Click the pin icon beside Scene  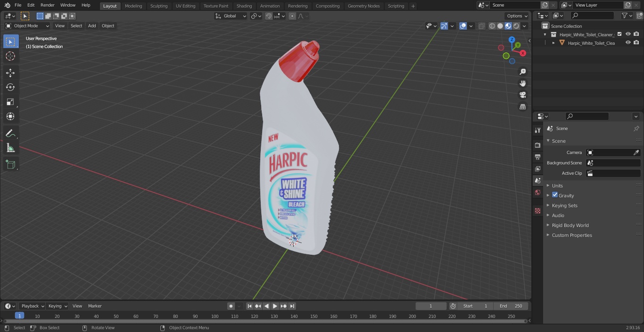click(636, 129)
